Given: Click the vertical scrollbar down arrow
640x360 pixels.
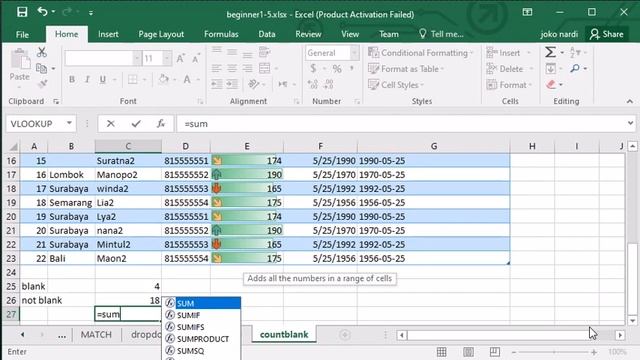Looking at the screenshot, I should pos(633,321).
